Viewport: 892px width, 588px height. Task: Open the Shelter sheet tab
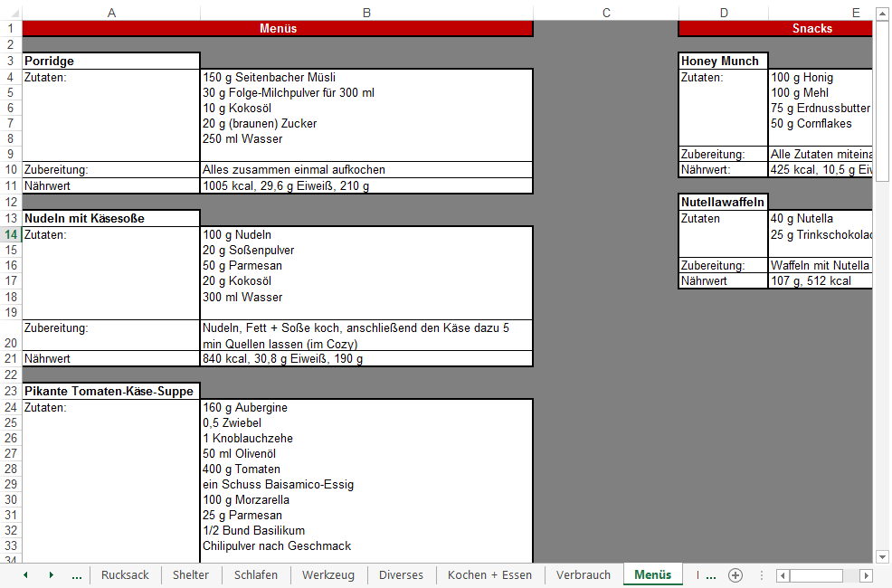(x=190, y=575)
